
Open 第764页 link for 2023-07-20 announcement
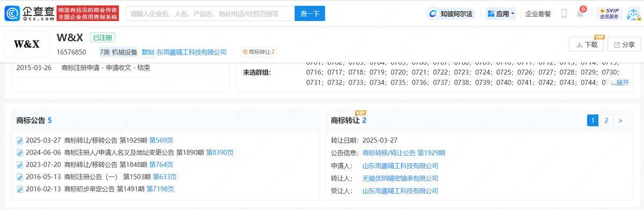pyautogui.click(x=161, y=164)
